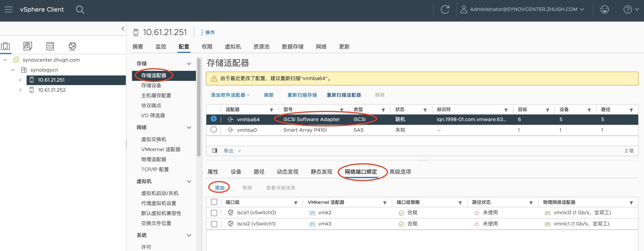Open 存储设备 in the side menu

(151, 85)
